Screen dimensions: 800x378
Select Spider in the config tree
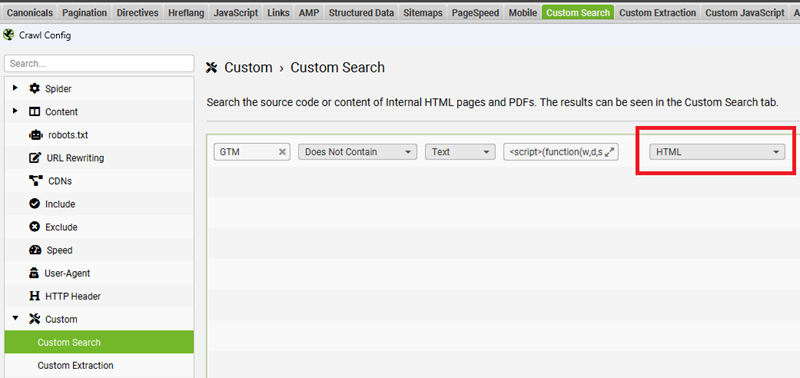click(58, 89)
